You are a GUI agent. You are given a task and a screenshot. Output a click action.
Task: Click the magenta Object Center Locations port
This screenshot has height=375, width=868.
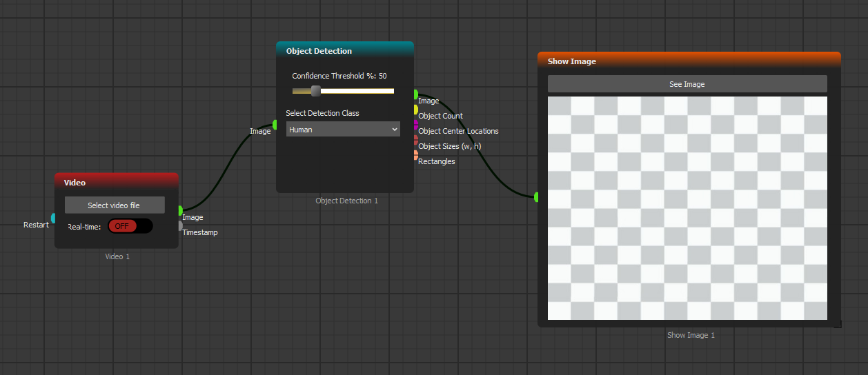tap(415, 125)
